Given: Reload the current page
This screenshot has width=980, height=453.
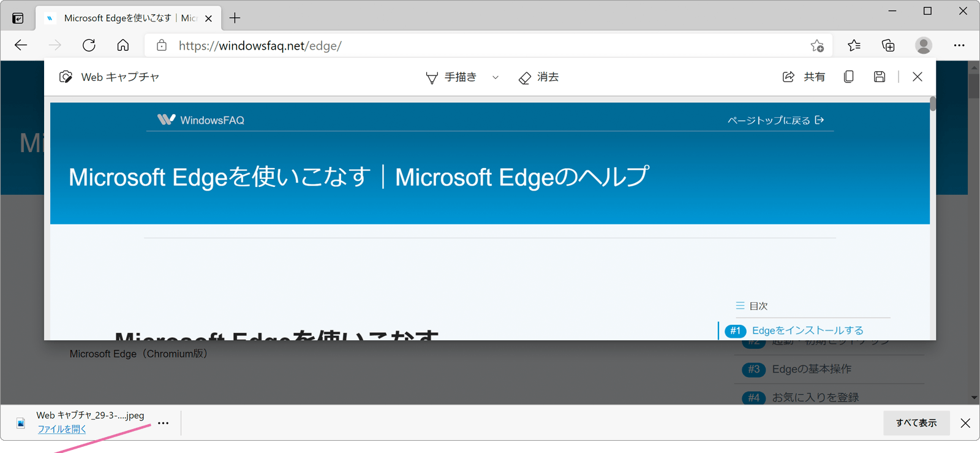Looking at the screenshot, I should tap(89, 45).
